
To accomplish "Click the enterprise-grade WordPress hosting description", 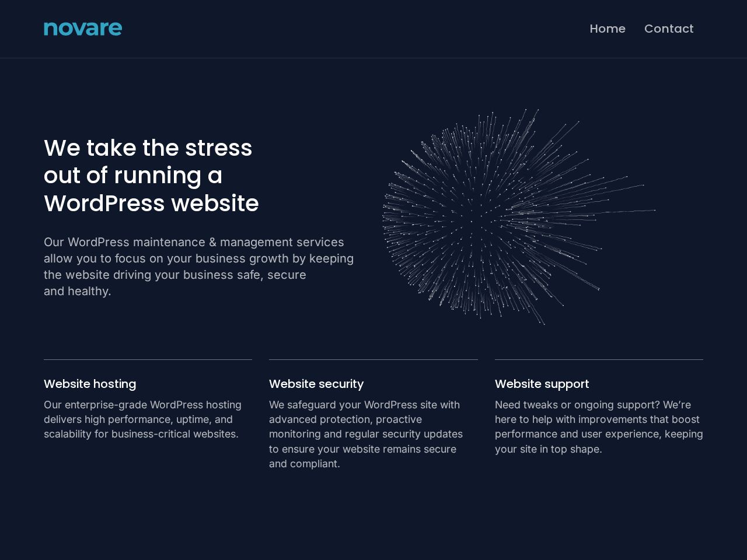I will click(x=142, y=419).
